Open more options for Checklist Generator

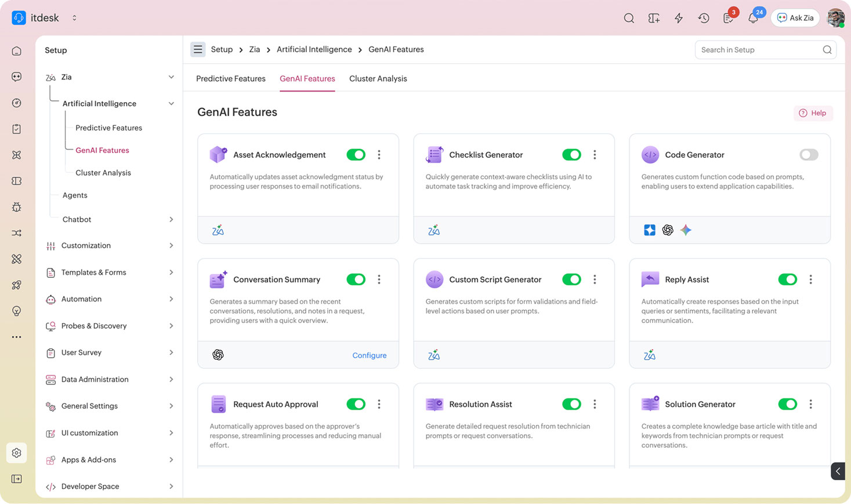click(x=595, y=155)
